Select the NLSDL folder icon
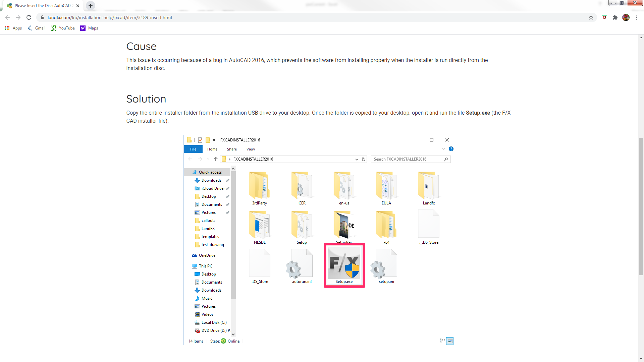The height and width of the screenshot is (362, 644). point(260,224)
